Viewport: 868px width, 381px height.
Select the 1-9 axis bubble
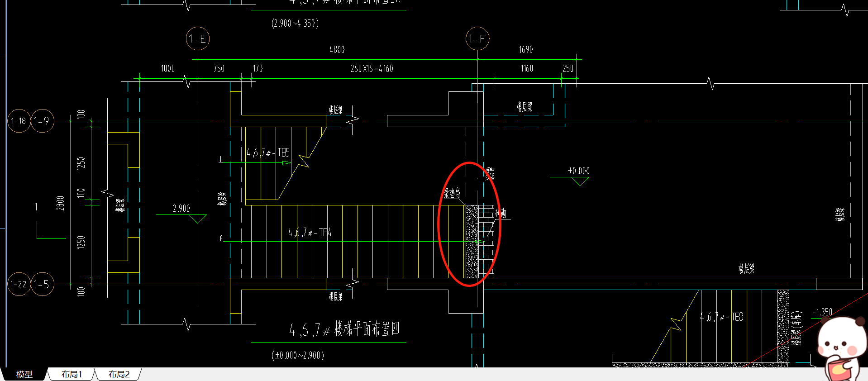tap(43, 121)
